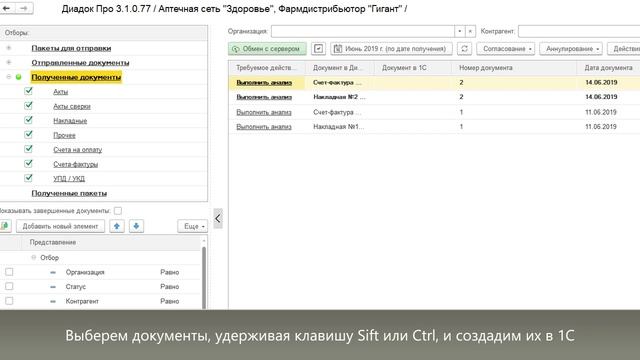Click the green icon left of Добавить новый элемент
Screen dimensions: 640x360
click(x=5, y=226)
